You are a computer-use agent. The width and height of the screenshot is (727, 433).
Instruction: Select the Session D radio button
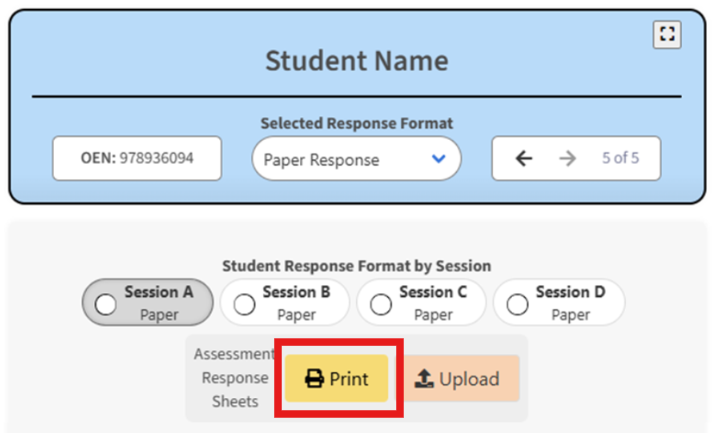click(x=517, y=305)
